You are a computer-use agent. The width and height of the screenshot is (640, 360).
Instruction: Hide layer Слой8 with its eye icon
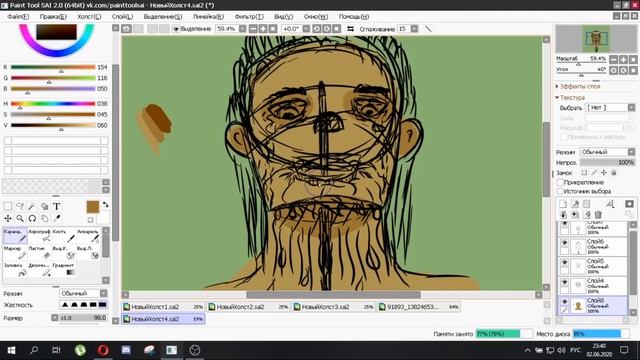coord(564,301)
